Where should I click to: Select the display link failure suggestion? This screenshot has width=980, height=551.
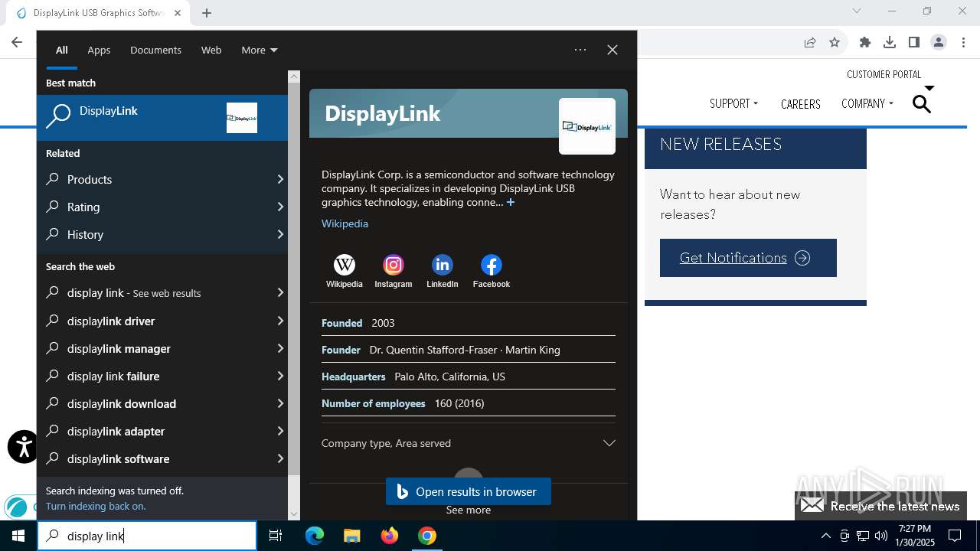coord(162,376)
